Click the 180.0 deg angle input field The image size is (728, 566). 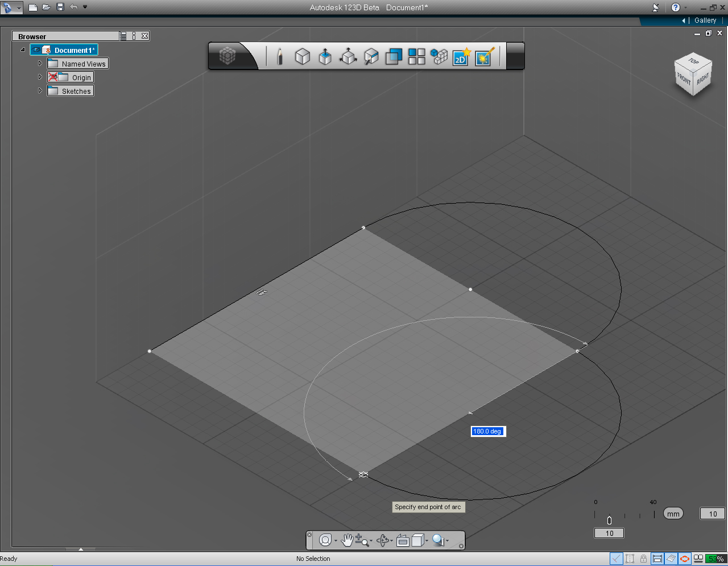pos(488,431)
